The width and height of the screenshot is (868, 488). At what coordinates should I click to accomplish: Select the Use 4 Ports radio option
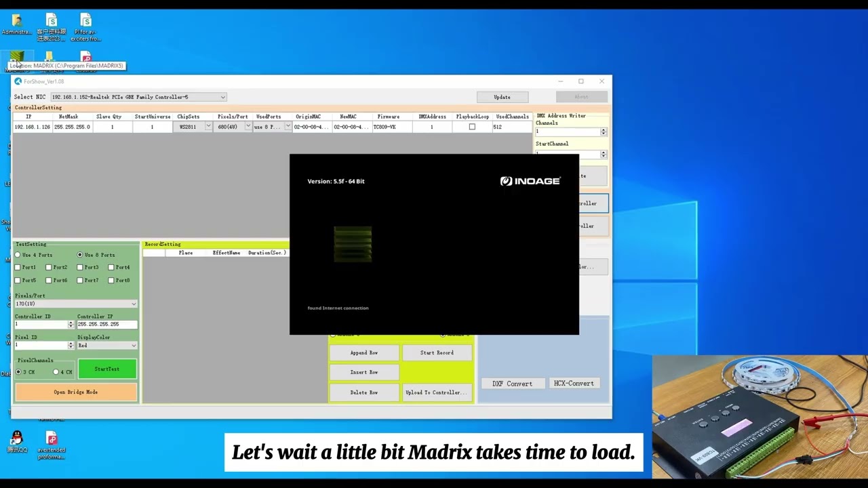point(18,255)
